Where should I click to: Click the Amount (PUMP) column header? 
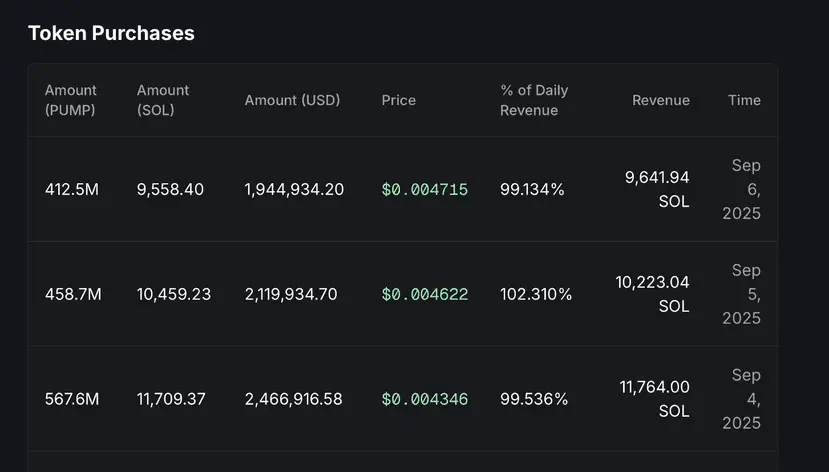click(71, 100)
